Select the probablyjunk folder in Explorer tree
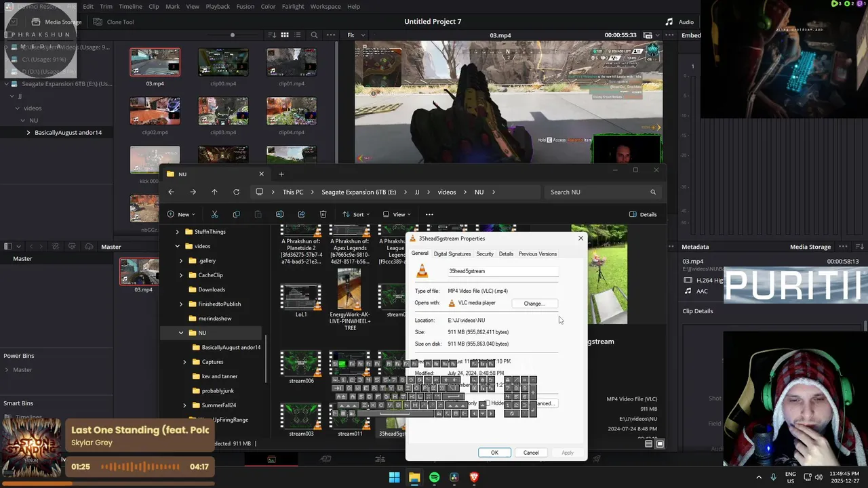This screenshot has width=868, height=488. (x=217, y=390)
